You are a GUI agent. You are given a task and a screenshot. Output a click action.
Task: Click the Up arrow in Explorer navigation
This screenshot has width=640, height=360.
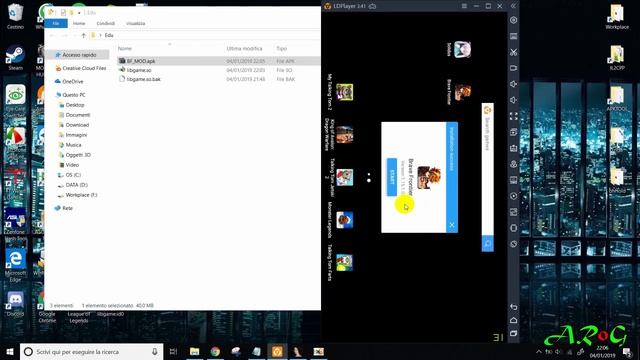[83, 36]
